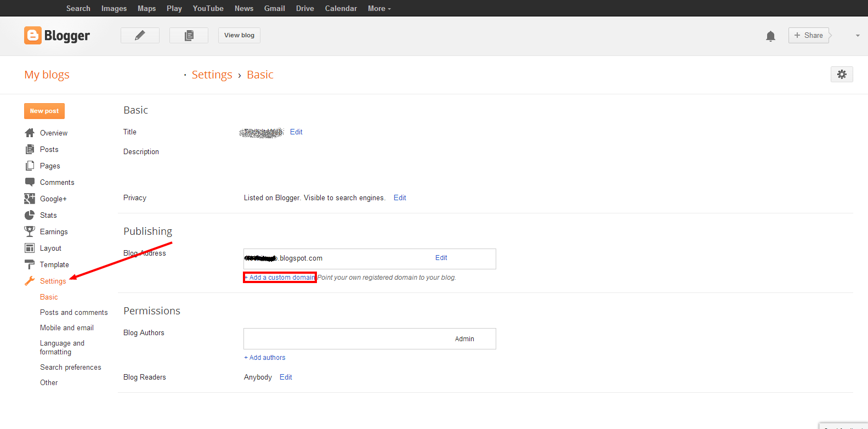Screen dimensions: 868x429
Task: Click the Overview house icon
Action: point(30,133)
